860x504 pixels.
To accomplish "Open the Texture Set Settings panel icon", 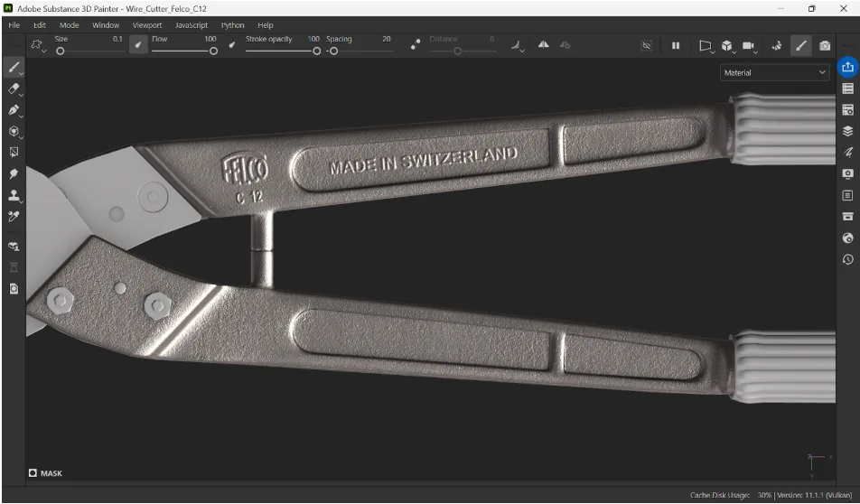I will [848, 109].
